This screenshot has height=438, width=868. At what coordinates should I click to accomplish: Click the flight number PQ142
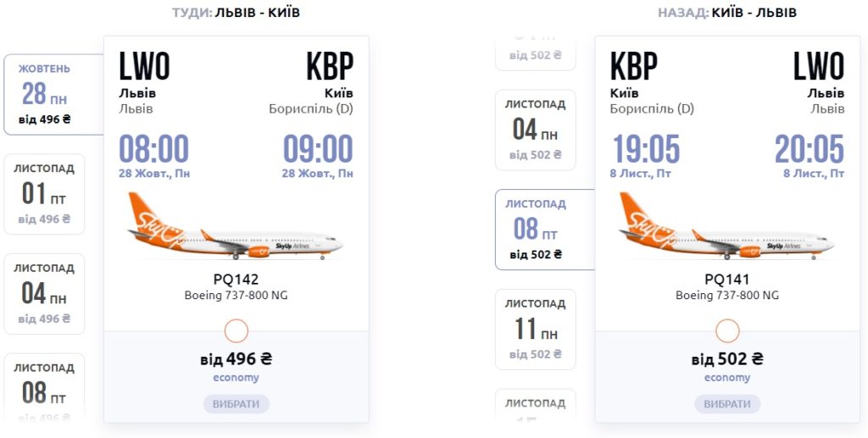(236, 279)
